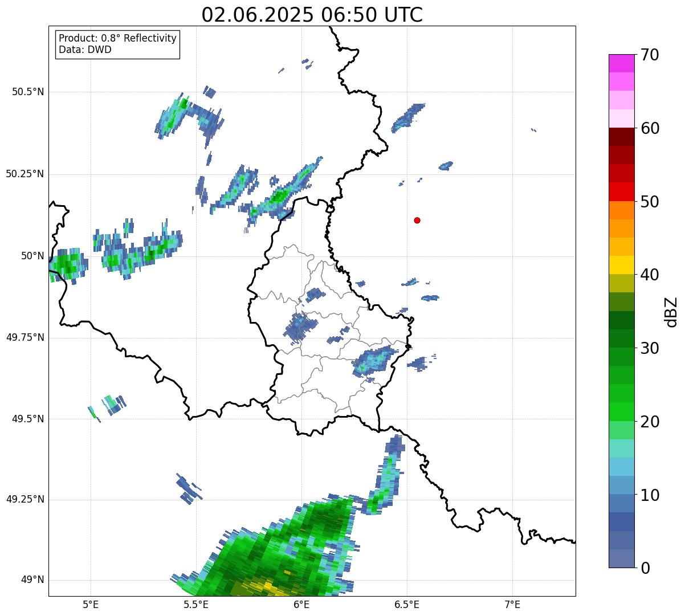Click the title 02.06.2025 06:50 UTC
This screenshot has width=685, height=616.
click(312, 15)
